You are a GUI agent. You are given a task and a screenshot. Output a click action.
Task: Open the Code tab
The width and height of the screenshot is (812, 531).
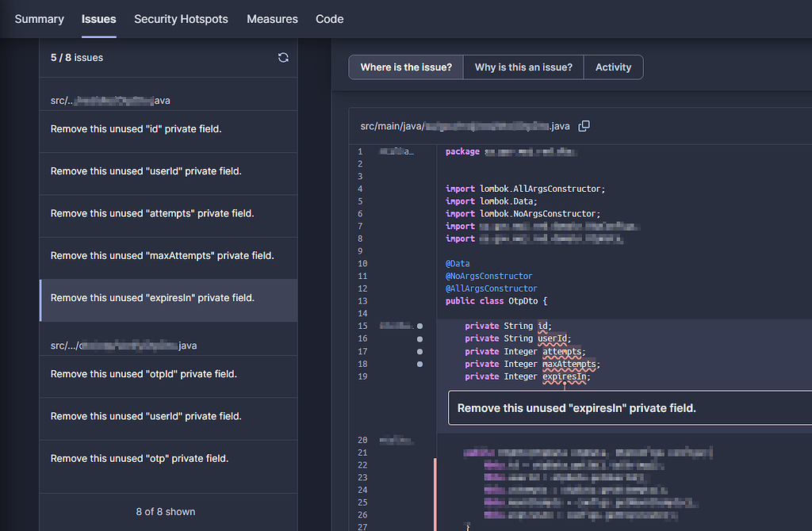[329, 18]
